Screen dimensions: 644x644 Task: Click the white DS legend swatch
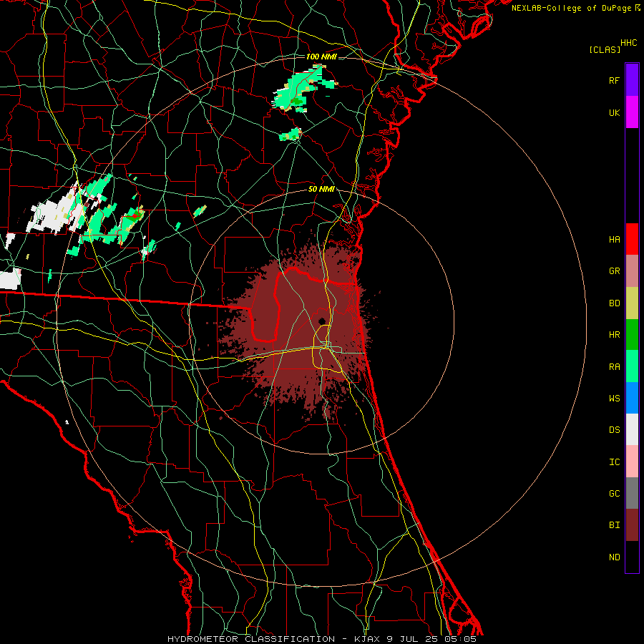[x=632, y=429]
